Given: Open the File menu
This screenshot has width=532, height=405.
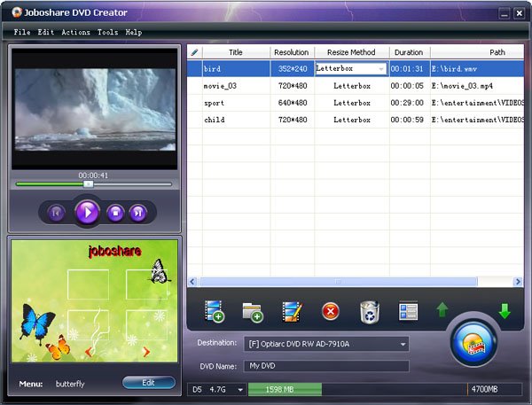Looking at the screenshot, I should click(22, 32).
